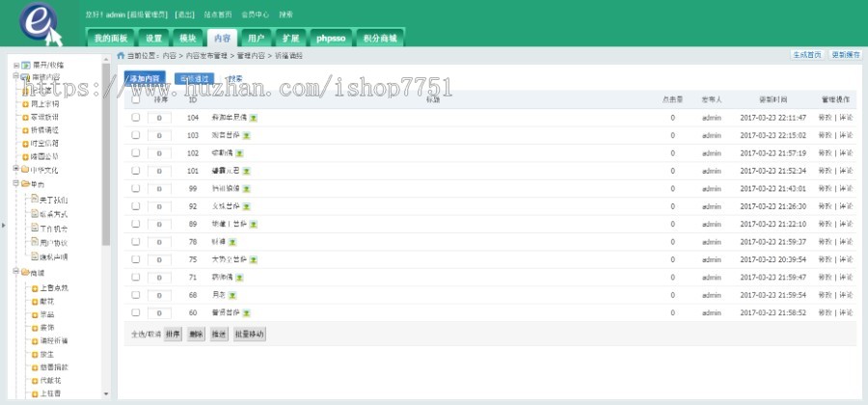Viewport: 868px width, 405px height.
Task: Open the 扩展 tab
Action: click(x=290, y=39)
